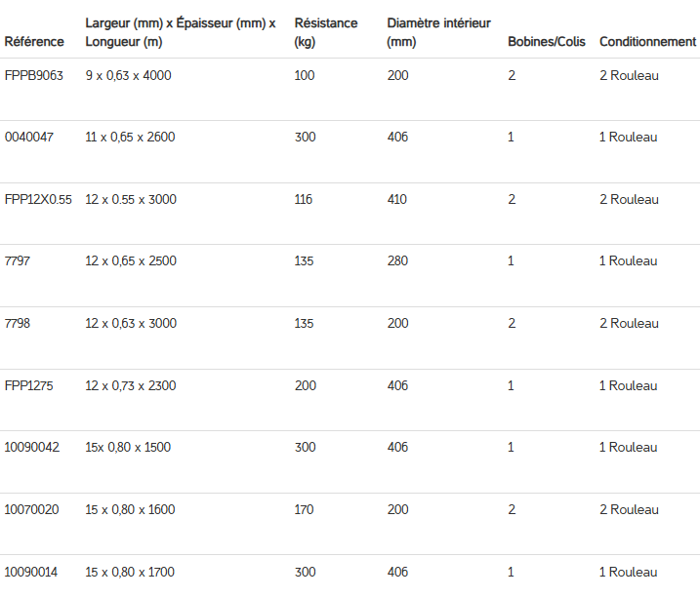Click the Bobines/Colis column header
Screen dimensions: 700x598
point(547,42)
